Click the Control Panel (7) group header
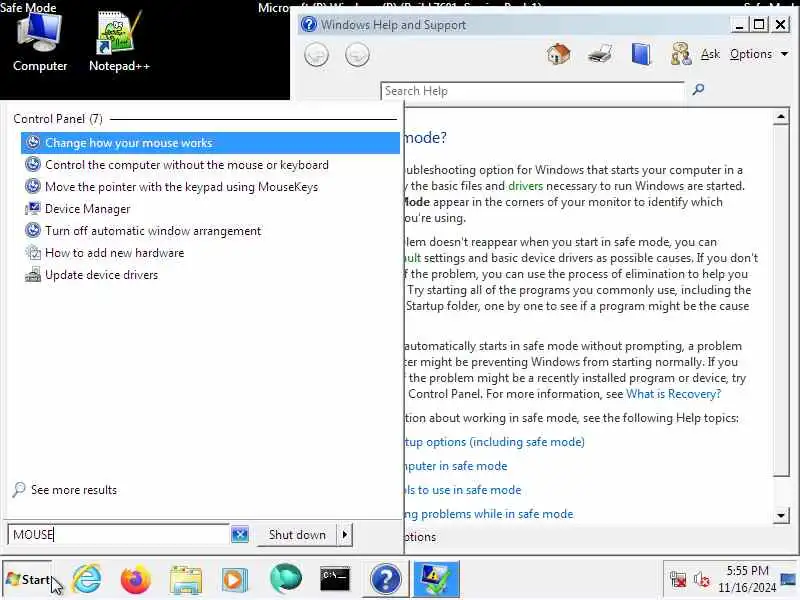The image size is (800, 600). (58, 119)
